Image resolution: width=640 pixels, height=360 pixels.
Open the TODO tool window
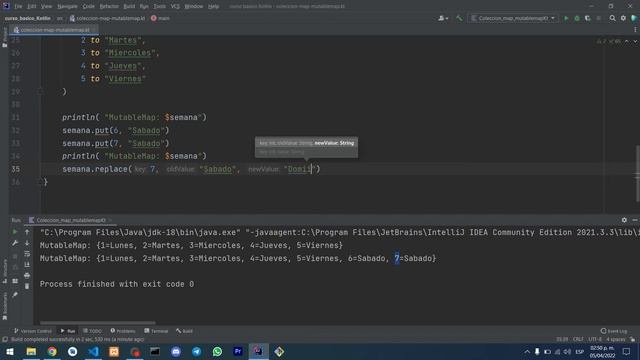point(93,331)
